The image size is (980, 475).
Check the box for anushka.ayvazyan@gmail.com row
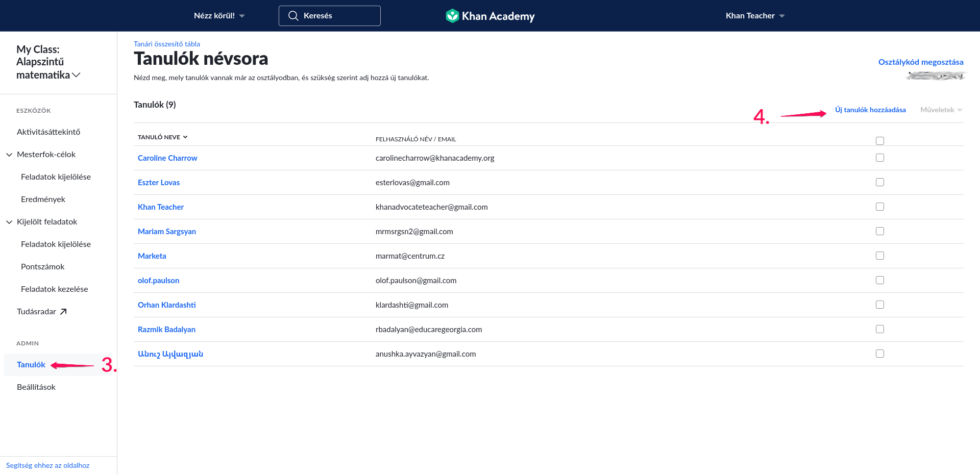880,354
